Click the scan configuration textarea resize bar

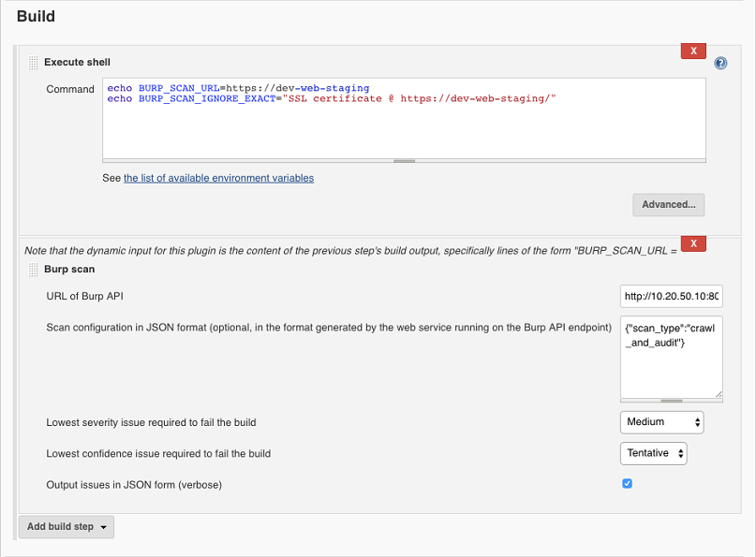click(671, 401)
